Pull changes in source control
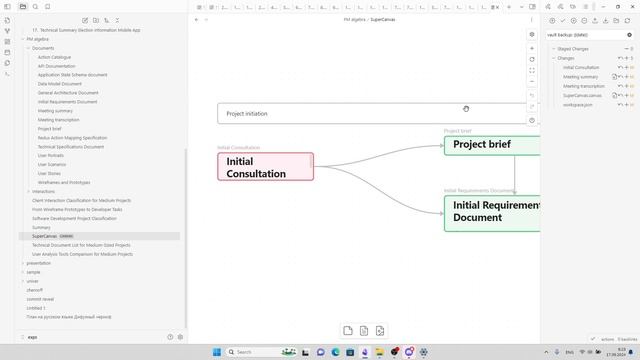 click(605, 20)
